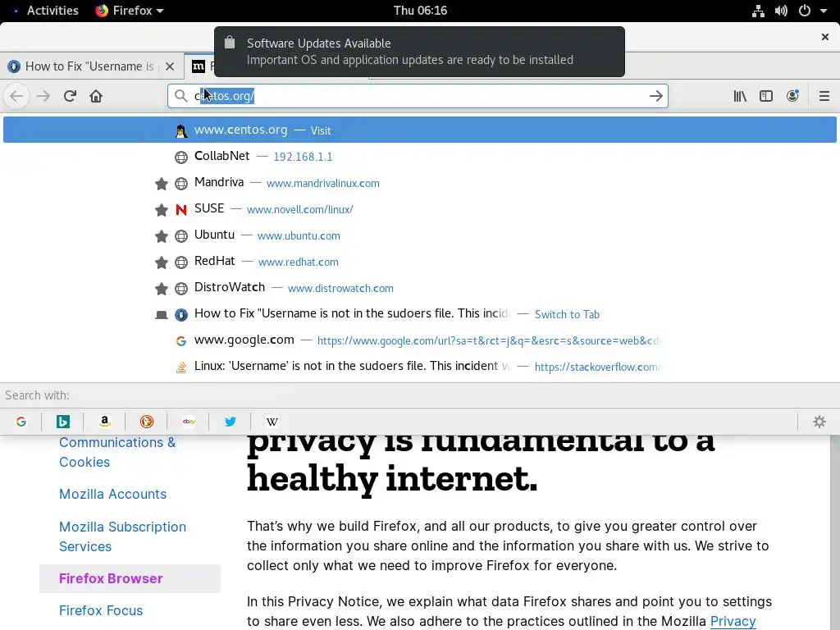This screenshot has height=630, width=840.
Task: Select Firefox Browser sidebar item
Action: (130, 578)
